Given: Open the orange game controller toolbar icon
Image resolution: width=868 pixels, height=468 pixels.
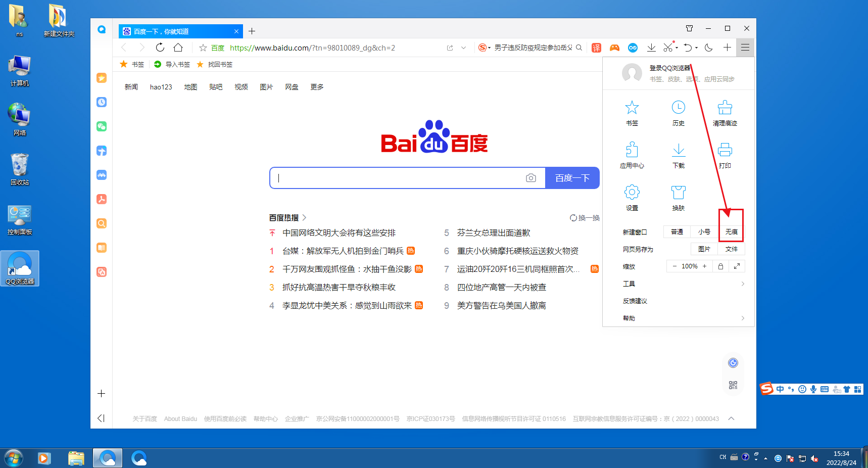Looking at the screenshot, I should click(x=614, y=48).
